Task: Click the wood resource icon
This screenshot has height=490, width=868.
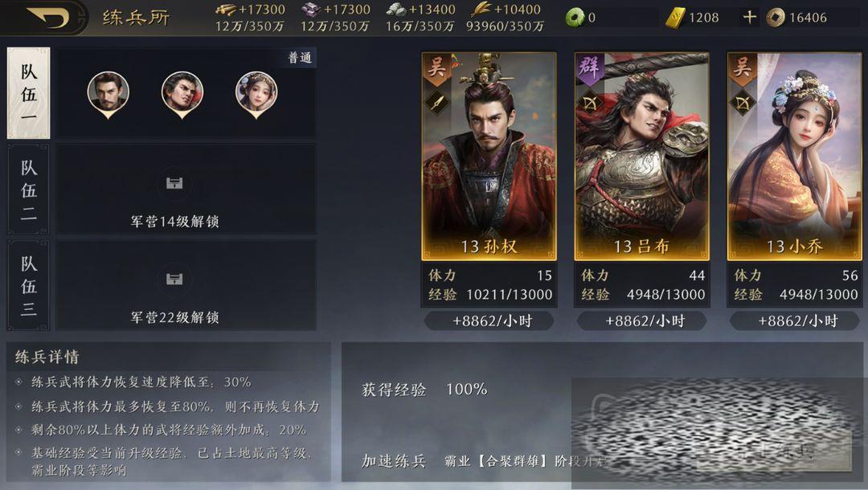Action: (225, 9)
